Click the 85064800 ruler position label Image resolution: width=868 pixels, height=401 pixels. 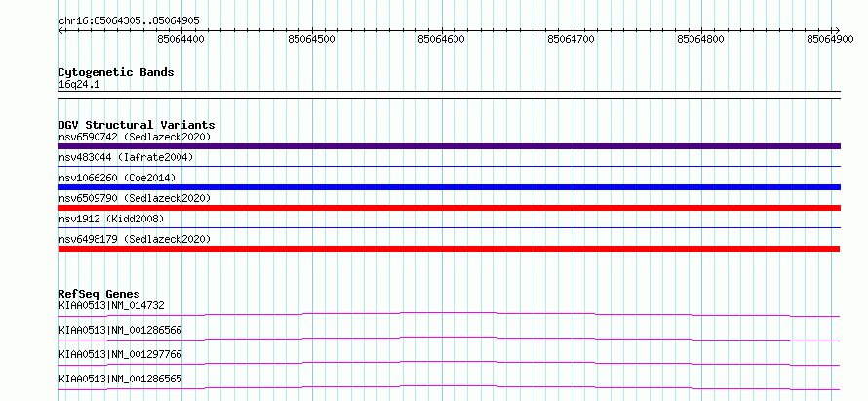[x=701, y=39]
